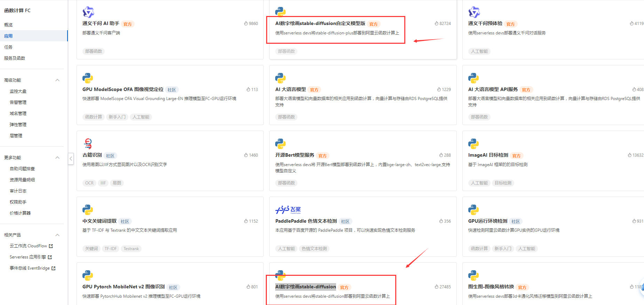Click the IIIF tag on 古籍识别

103,183
